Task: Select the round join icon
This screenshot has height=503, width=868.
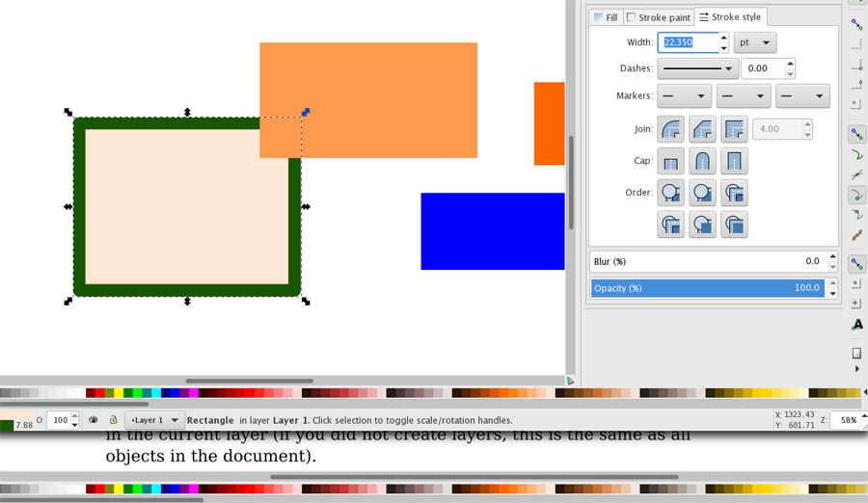Action: [x=670, y=129]
